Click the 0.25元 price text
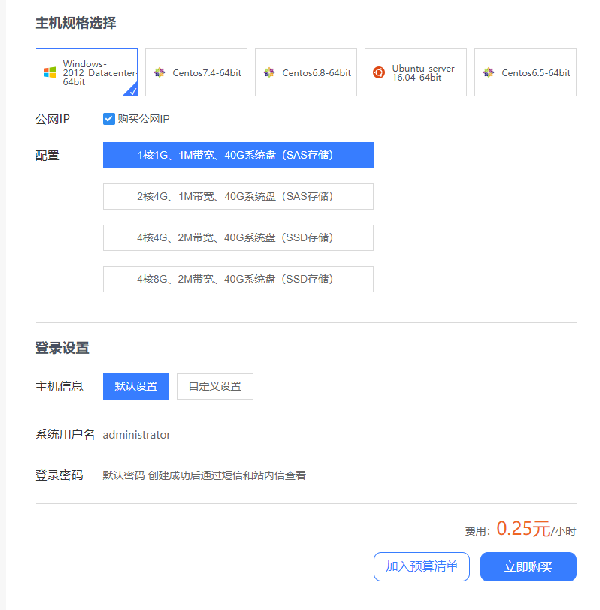 coord(523,529)
